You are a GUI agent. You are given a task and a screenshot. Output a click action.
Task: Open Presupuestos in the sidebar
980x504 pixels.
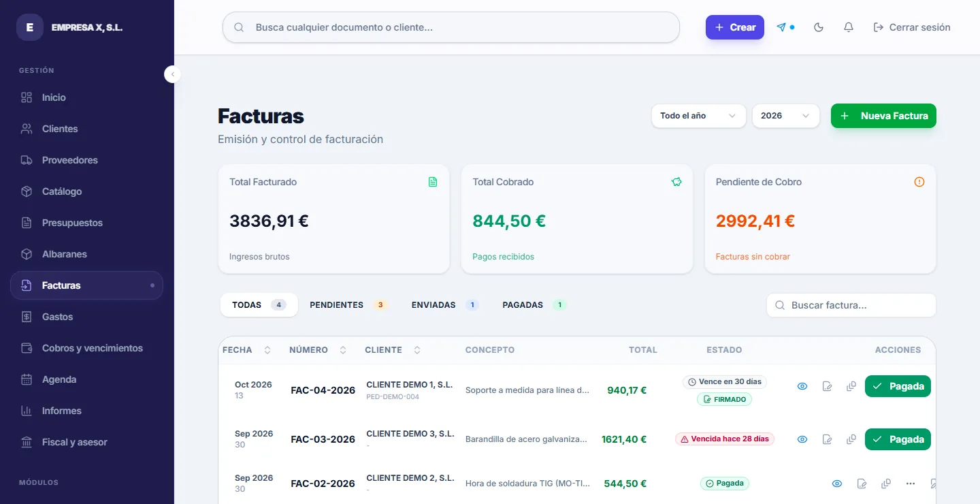86,223
